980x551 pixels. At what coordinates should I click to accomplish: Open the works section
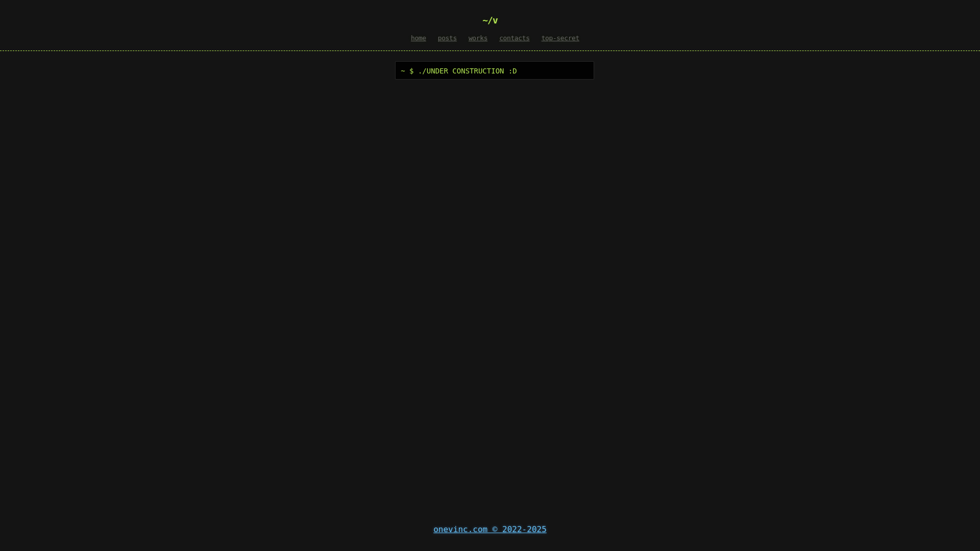coord(478,38)
